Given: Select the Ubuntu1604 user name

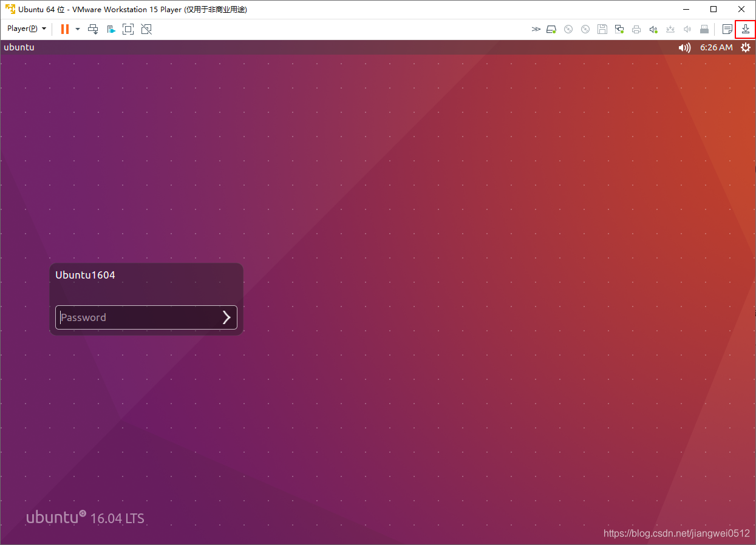Looking at the screenshot, I should 85,275.
